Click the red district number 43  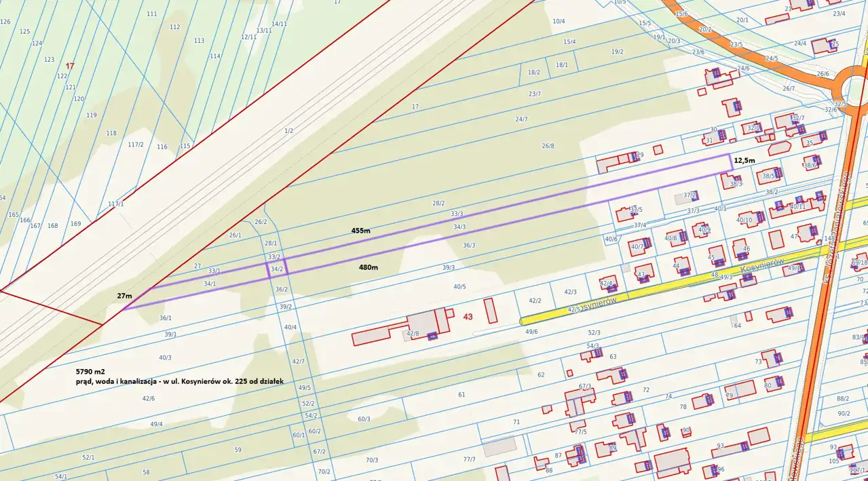468,317
